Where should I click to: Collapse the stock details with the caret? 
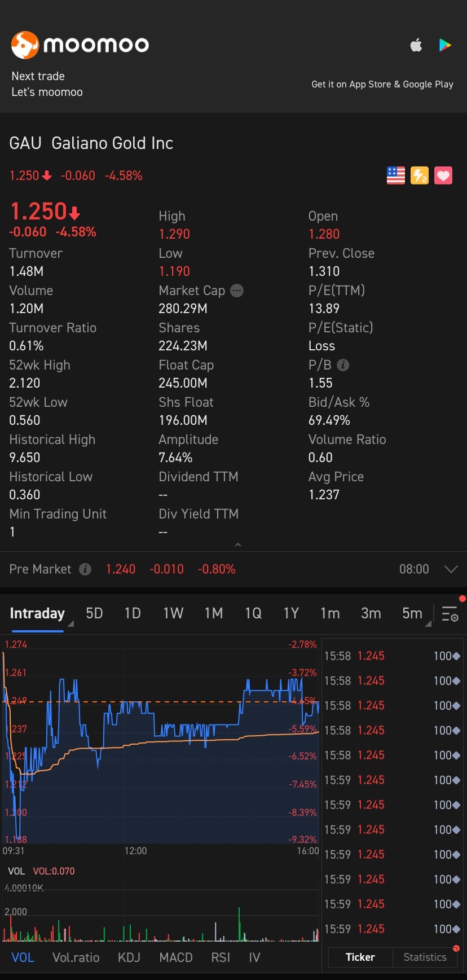point(238,544)
